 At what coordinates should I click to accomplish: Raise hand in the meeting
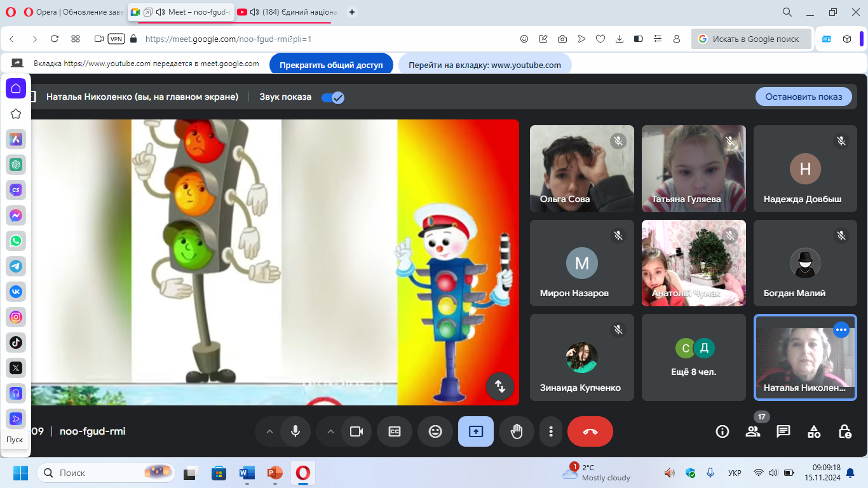click(517, 431)
